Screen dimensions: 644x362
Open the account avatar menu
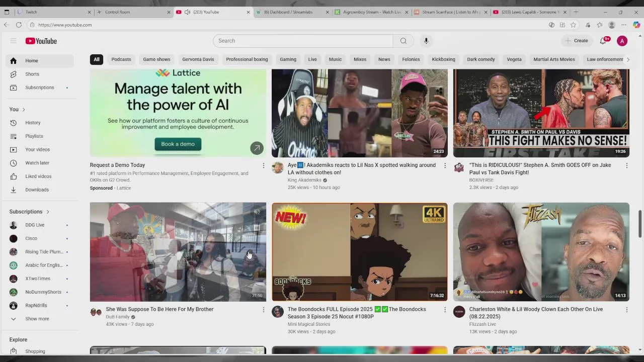(622, 41)
